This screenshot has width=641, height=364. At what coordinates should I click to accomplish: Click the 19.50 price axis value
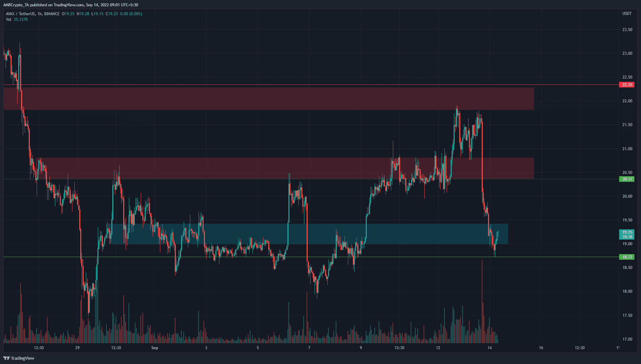pos(627,220)
